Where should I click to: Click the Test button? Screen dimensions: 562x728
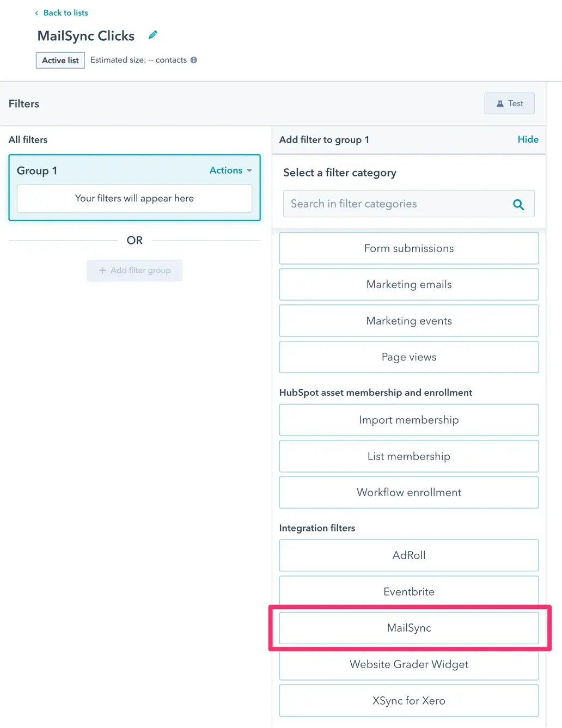[x=509, y=103]
